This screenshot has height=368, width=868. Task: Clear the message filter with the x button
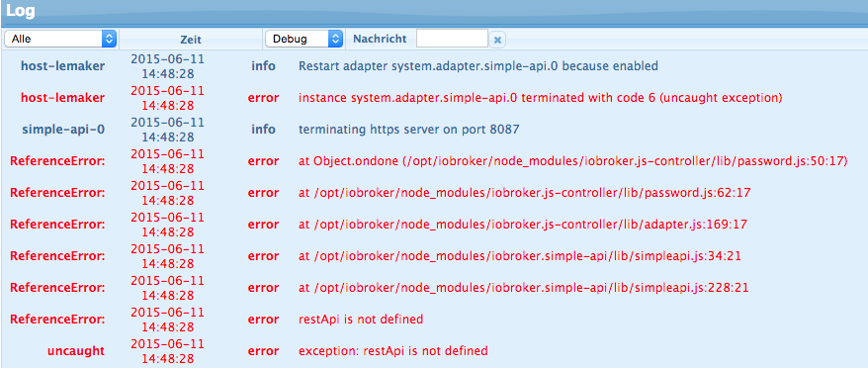(x=497, y=40)
